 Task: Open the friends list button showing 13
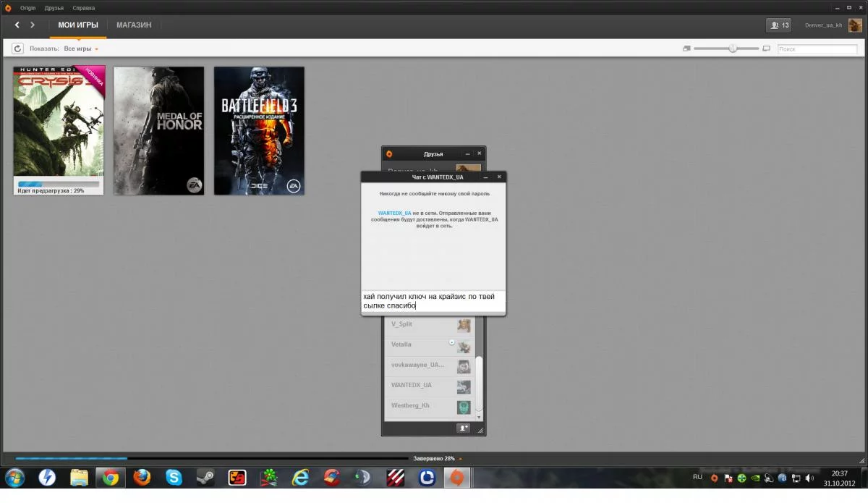click(779, 25)
